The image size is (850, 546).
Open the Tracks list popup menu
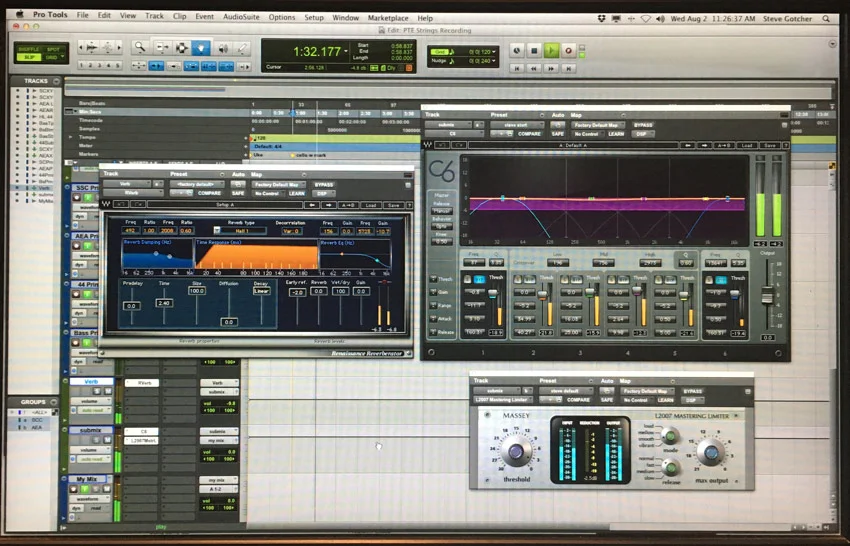pyautogui.click(x=56, y=81)
